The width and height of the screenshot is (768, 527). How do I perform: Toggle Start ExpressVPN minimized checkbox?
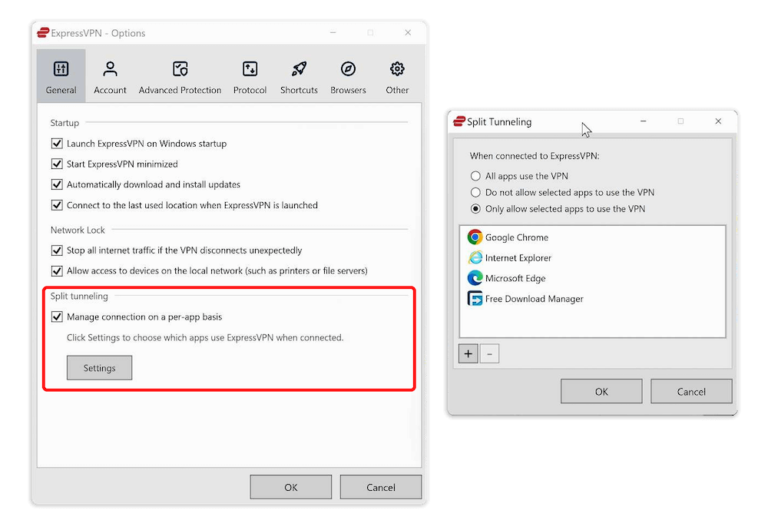click(57, 164)
